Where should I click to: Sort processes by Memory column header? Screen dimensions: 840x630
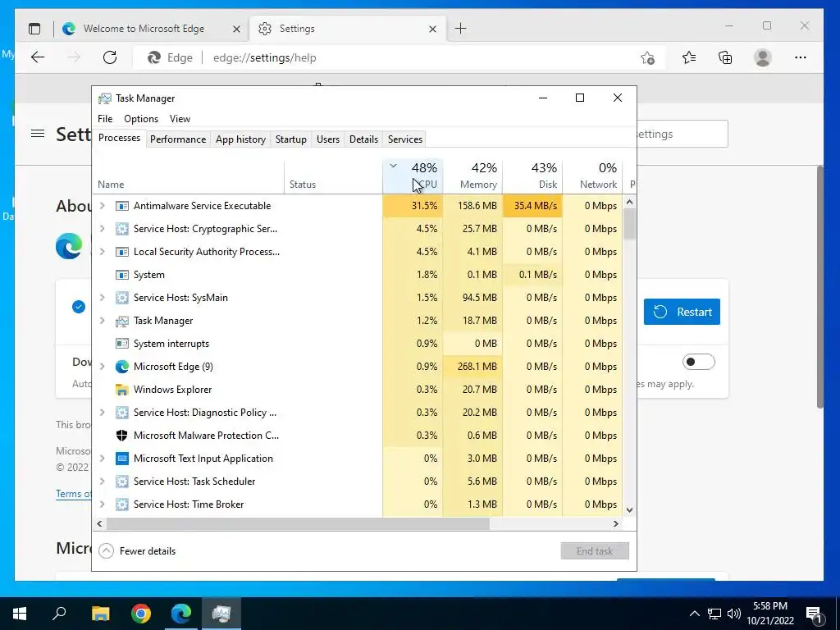[x=473, y=176]
